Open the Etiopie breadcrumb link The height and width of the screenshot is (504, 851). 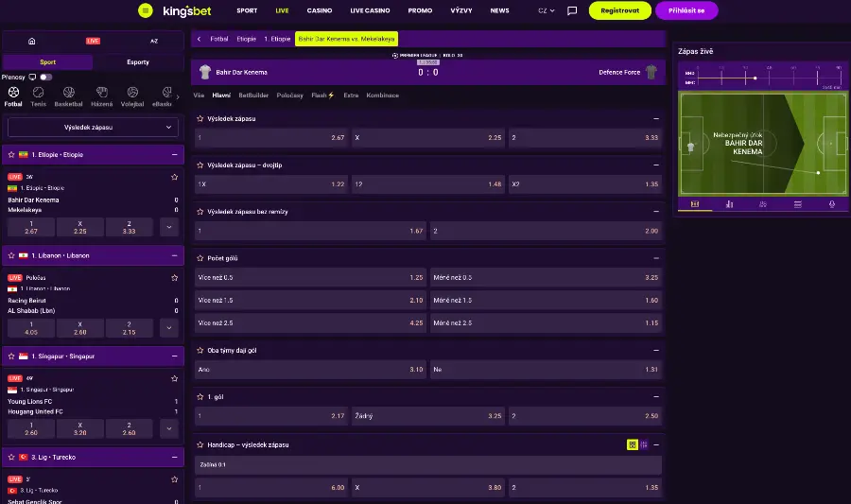tap(247, 39)
